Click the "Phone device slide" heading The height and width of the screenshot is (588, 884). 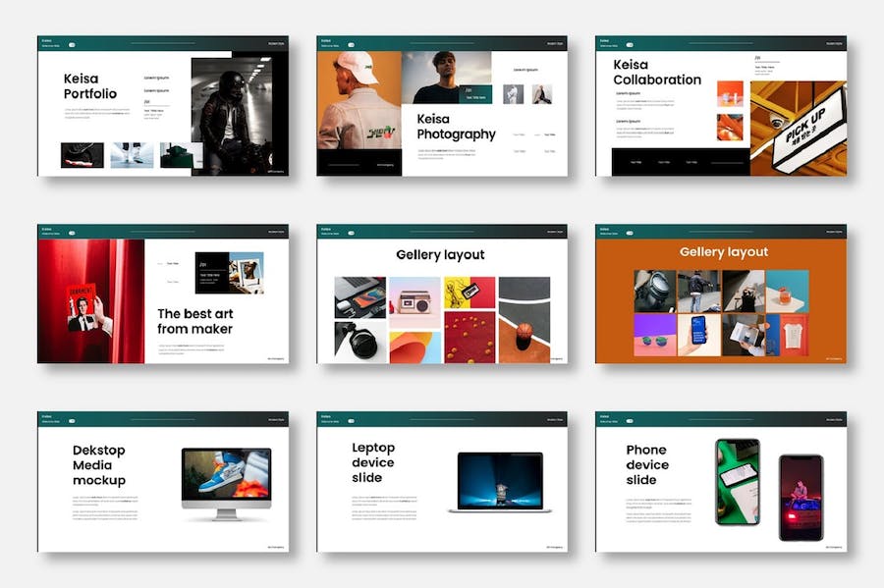click(647, 465)
